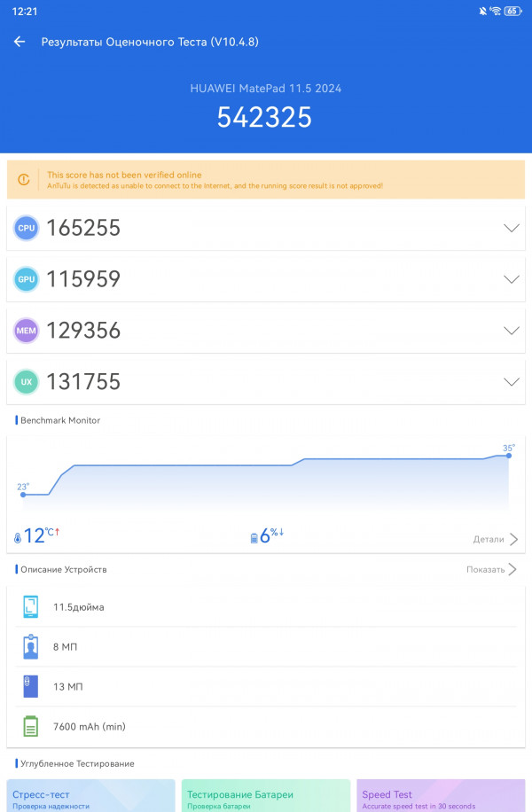Open the Стресс-тест card
The height and width of the screenshot is (812, 532).
tap(90, 796)
